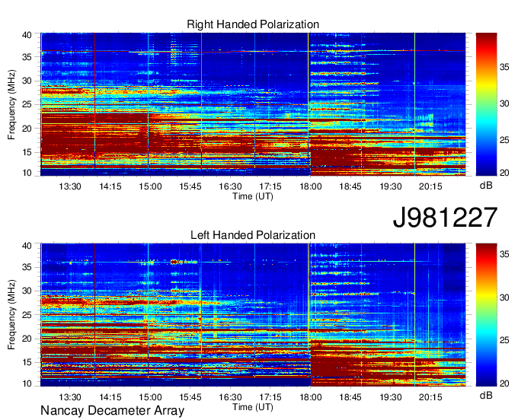
Task: Click the J981227 observation label
Action: point(445,217)
